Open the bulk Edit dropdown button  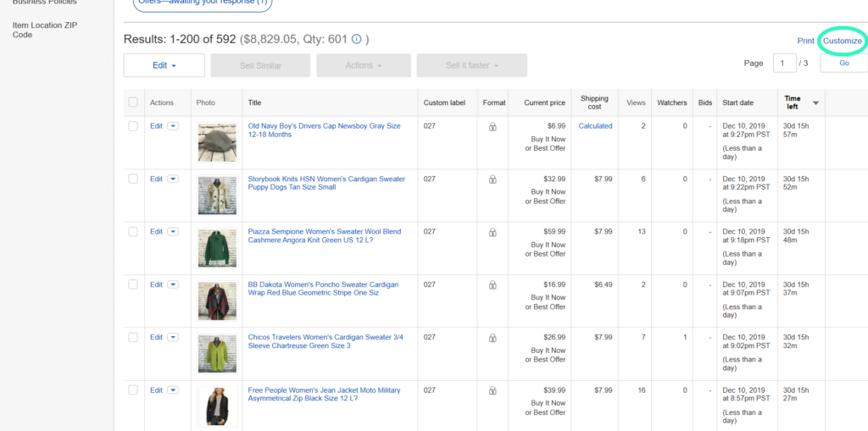[164, 65]
